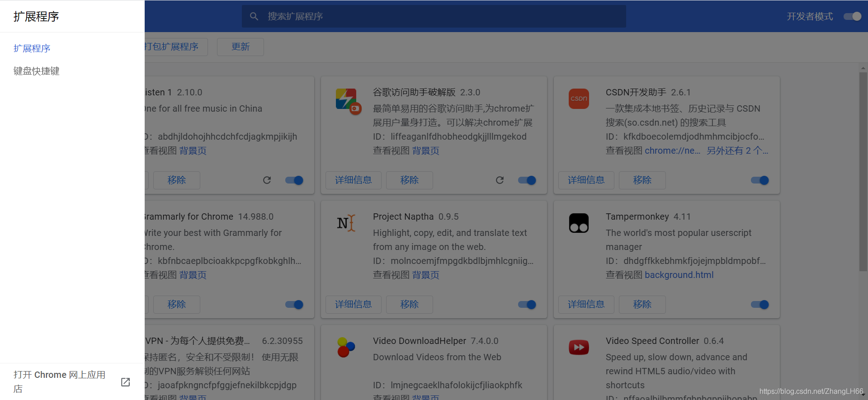This screenshot has height=400, width=868.
Task: Select 扩展程序 in the side menu
Action: tap(32, 48)
